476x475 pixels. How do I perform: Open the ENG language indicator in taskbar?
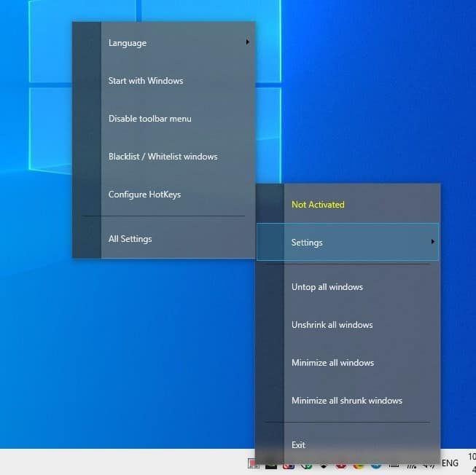(x=450, y=463)
